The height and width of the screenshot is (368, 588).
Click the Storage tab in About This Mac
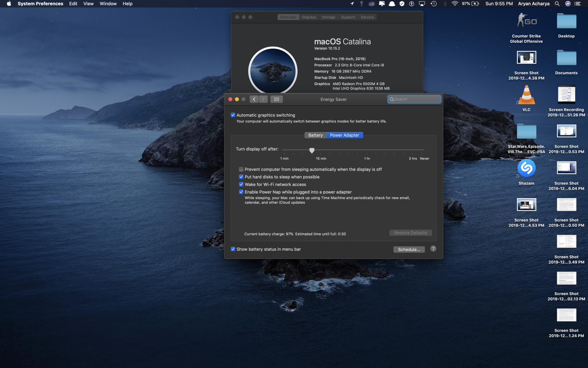(328, 17)
